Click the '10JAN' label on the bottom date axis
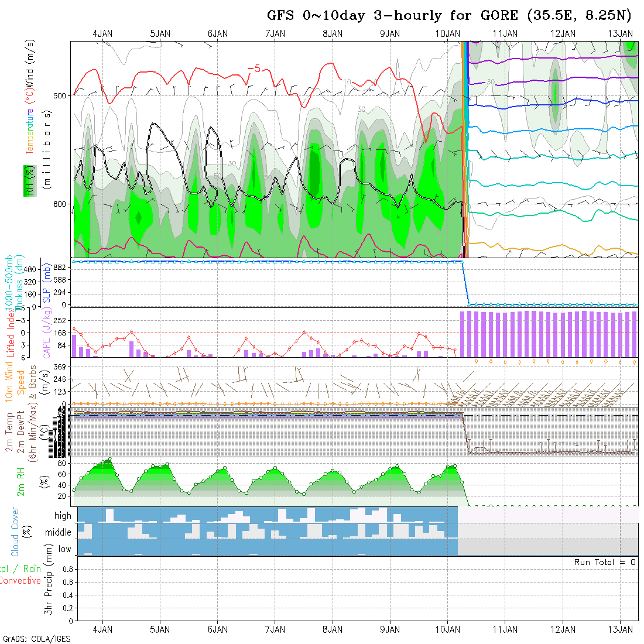Image resolution: width=644 pixels, height=644 pixels. (448, 629)
